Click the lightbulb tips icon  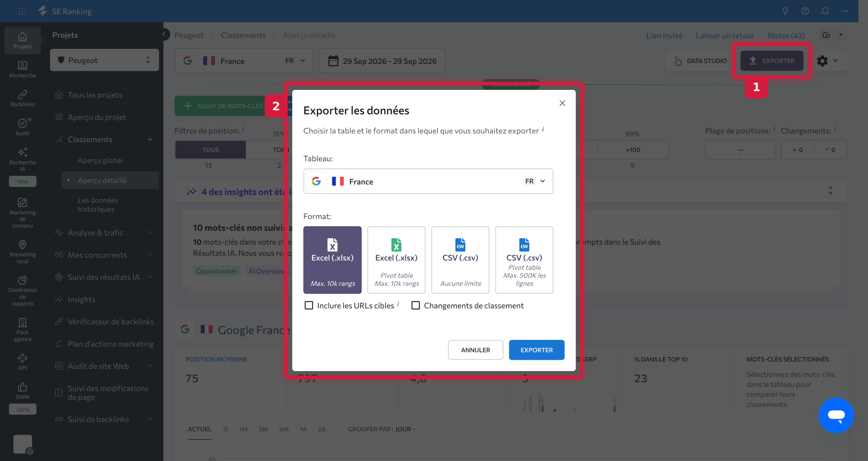[785, 11]
